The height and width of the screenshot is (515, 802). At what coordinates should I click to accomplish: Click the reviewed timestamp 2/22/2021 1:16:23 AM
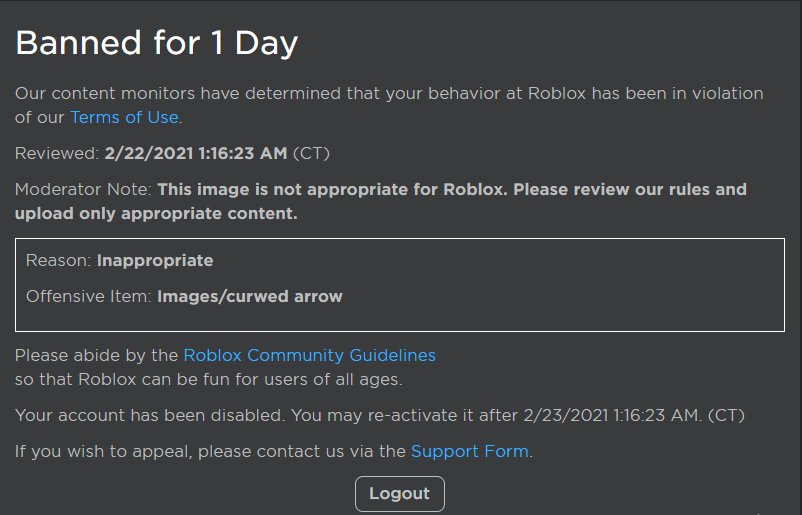(x=196, y=153)
